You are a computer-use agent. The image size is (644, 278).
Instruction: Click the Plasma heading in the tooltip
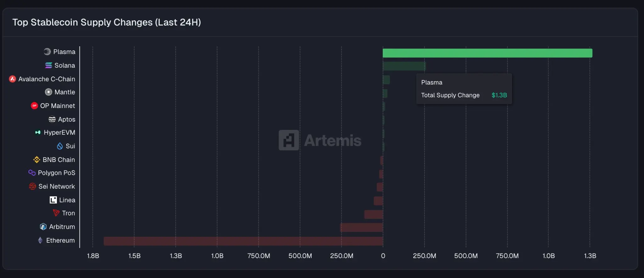432,82
